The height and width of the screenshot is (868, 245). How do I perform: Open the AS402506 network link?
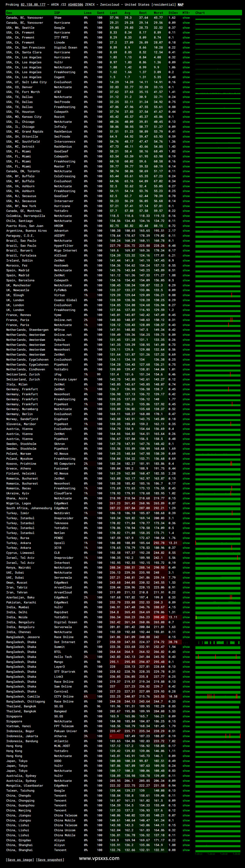[x=75, y=5]
